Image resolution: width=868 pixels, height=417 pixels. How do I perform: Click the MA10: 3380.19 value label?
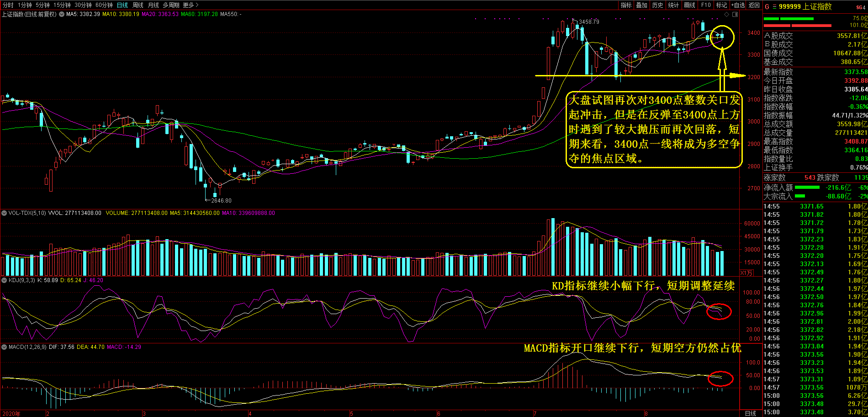[x=121, y=14]
